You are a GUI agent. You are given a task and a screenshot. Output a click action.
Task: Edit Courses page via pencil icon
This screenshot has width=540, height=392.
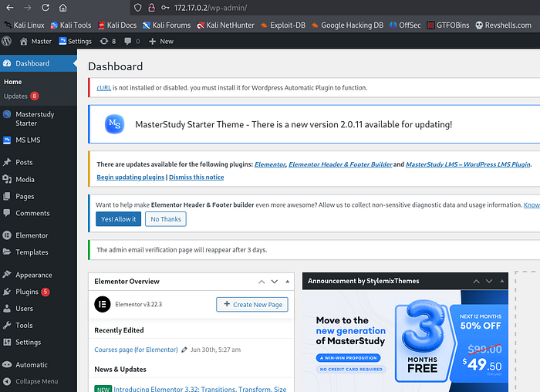click(x=184, y=350)
